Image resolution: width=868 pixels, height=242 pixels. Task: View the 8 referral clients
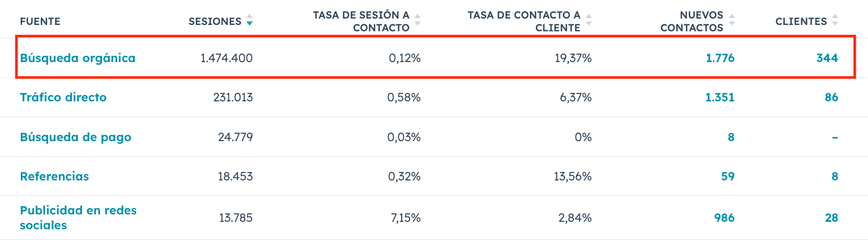point(835,176)
